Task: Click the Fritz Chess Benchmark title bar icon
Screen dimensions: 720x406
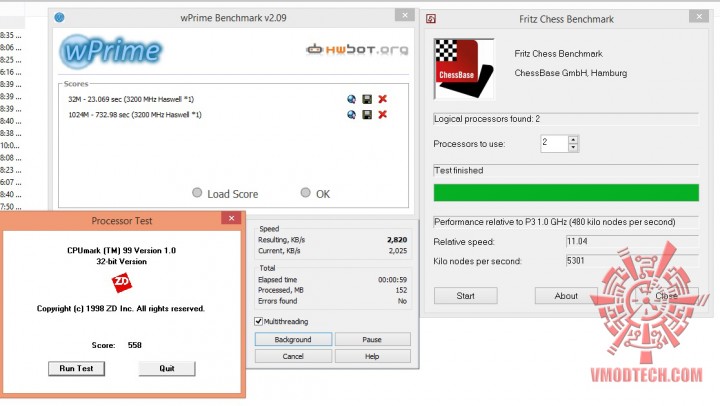Action: [x=431, y=19]
